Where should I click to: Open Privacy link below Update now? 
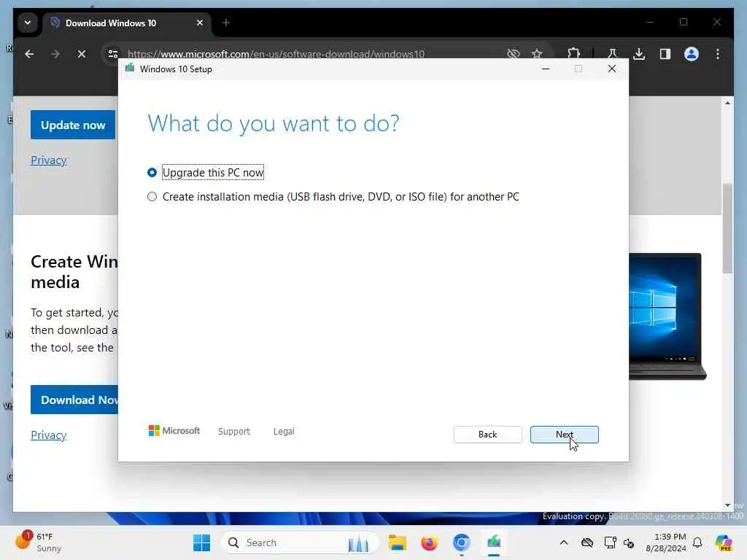click(x=49, y=160)
